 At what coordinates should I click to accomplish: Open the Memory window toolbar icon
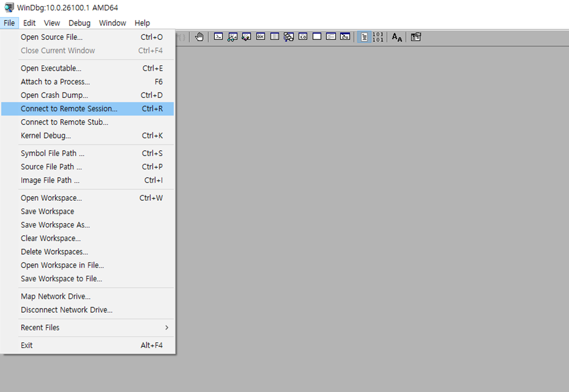(275, 37)
